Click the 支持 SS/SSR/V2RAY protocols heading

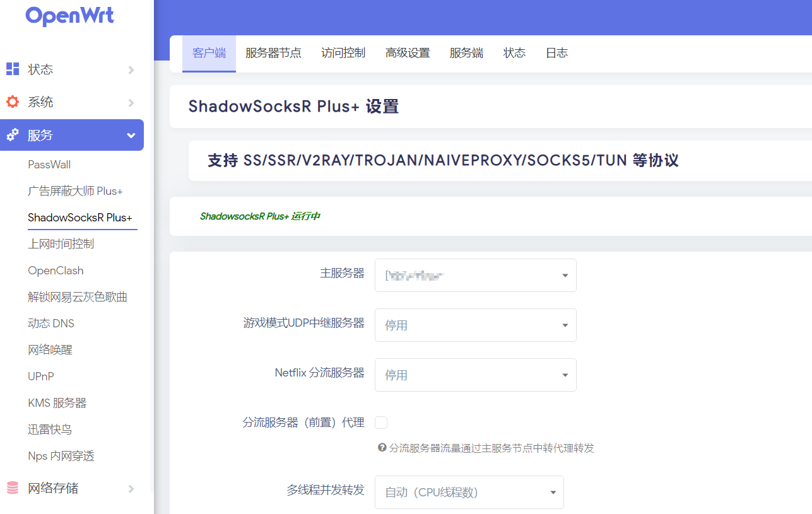click(443, 161)
